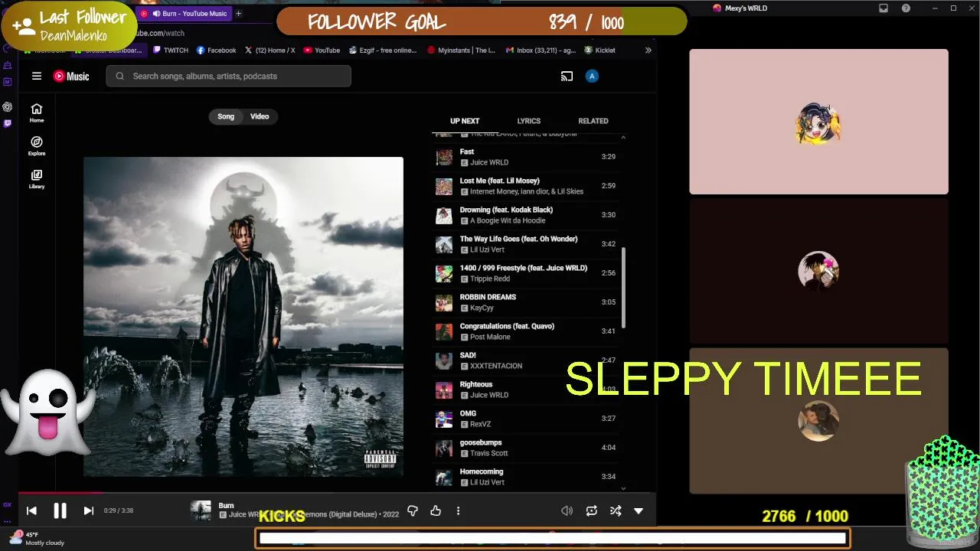Play Congratulations (feat. Quavo) from queue

click(526, 331)
